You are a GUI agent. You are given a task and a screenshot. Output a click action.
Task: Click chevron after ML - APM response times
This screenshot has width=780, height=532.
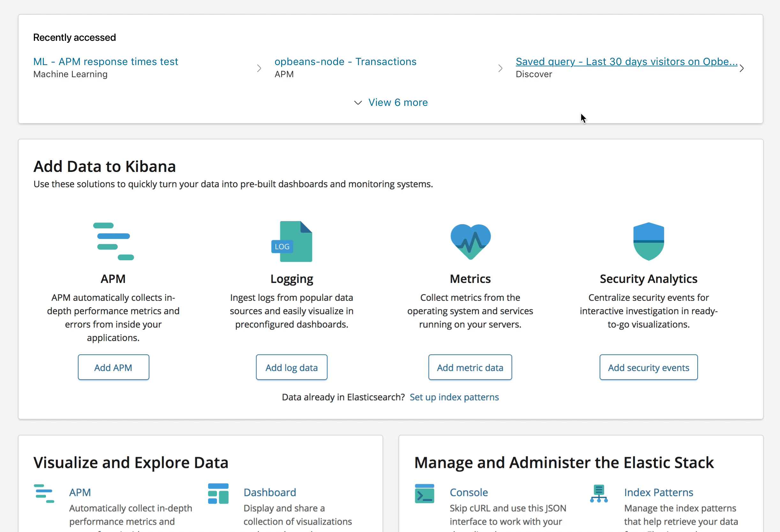pos(259,69)
